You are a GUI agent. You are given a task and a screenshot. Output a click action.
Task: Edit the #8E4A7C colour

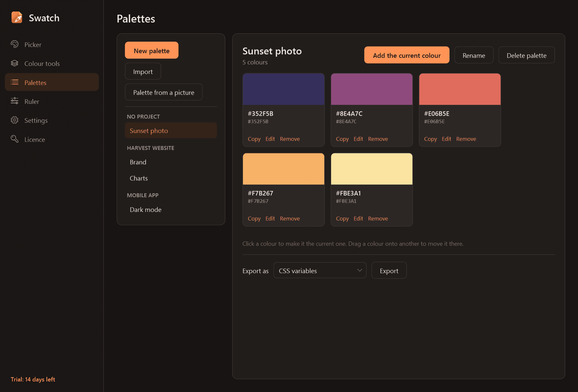coord(358,139)
